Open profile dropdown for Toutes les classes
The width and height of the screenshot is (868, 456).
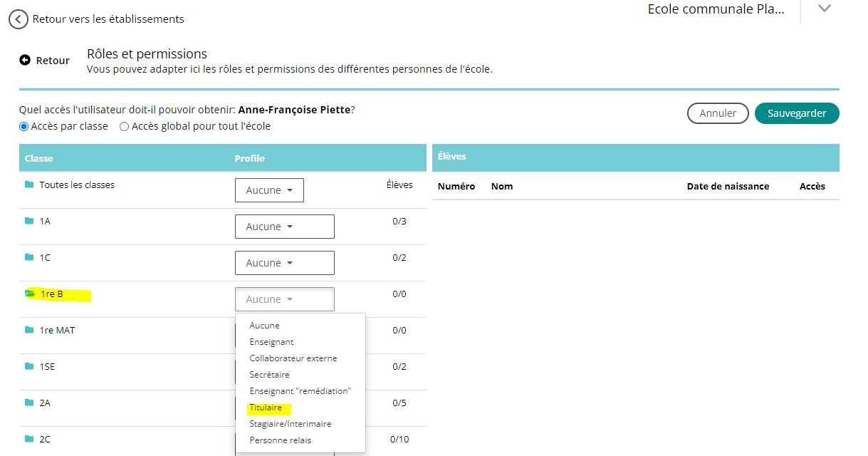(x=269, y=190)
